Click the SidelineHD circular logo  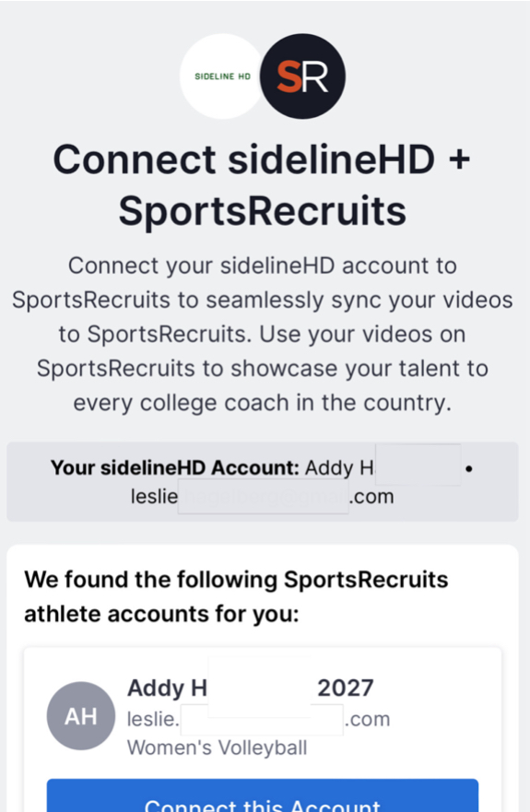pyautogui.click(x=223, y=76)
